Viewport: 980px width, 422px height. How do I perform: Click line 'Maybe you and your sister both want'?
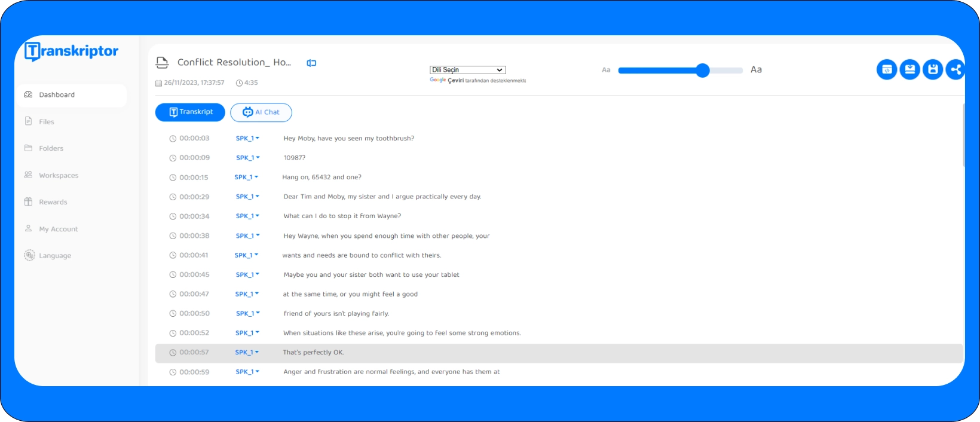372,274
